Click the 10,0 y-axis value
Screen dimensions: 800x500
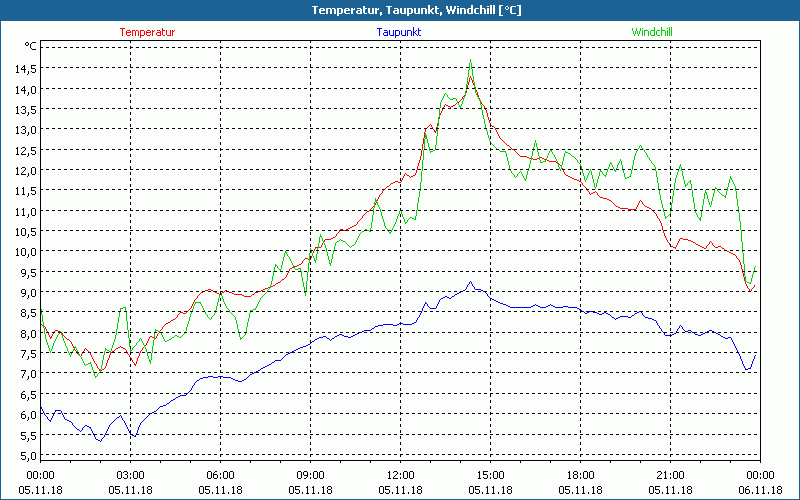[26, 252]
